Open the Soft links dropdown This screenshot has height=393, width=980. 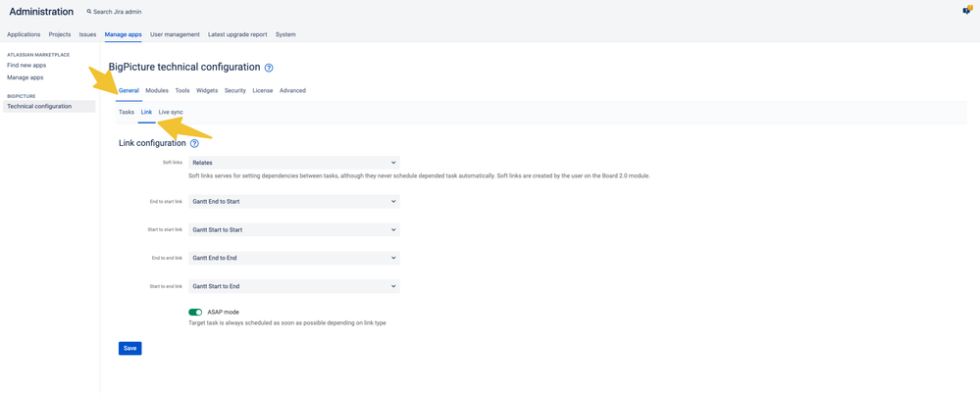click(x=293, y=163)
